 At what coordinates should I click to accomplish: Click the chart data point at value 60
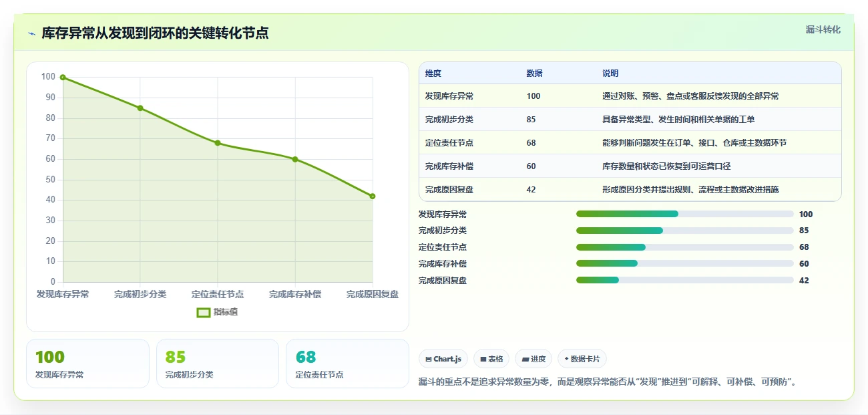[295, 159]
